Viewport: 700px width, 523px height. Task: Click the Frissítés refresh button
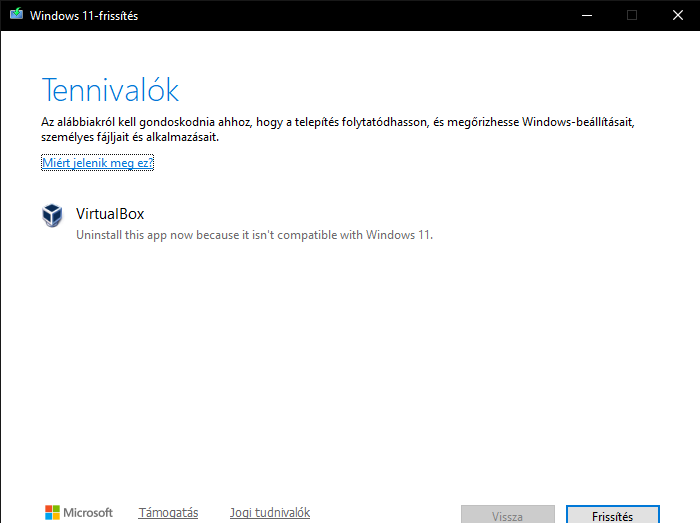(x=612, y=515)
